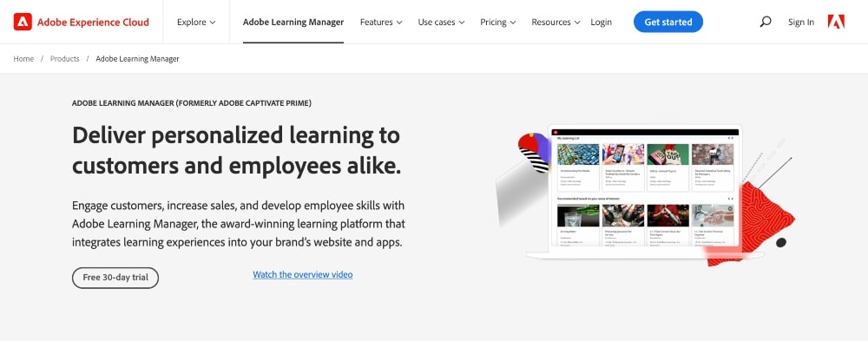Open the Login menu item
Screen dimensions: 868x341
(x=602, y=23)
